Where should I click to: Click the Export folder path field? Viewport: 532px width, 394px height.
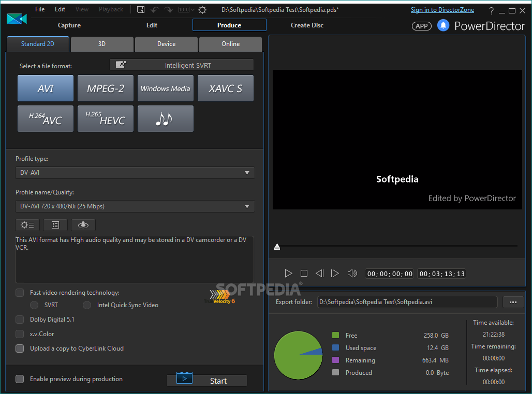click(x=407, y=302)
